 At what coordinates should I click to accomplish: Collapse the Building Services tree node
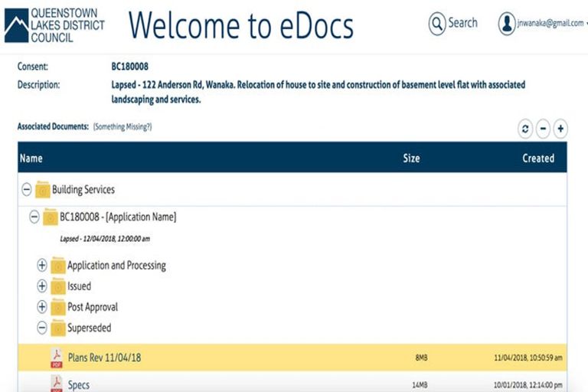click(27, 189)
